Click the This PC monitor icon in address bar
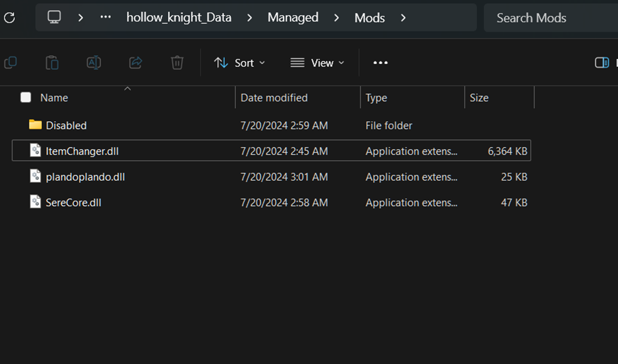618x364 pixels. click(54, 17)
